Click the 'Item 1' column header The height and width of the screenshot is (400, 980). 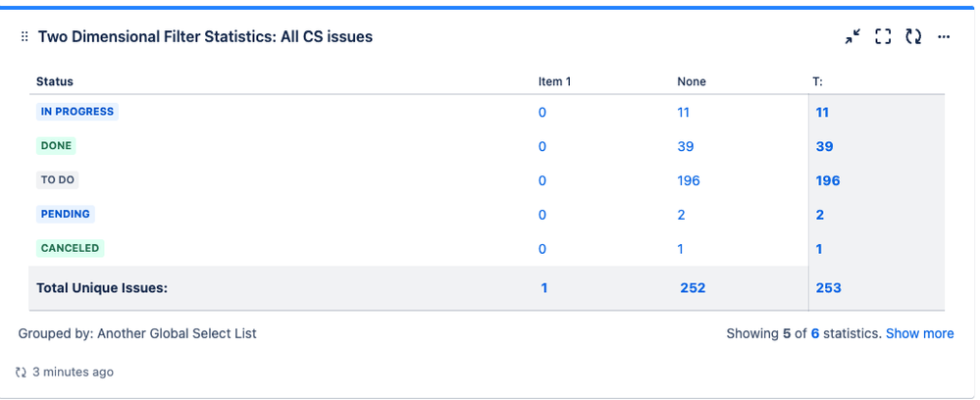pos(554,81)
